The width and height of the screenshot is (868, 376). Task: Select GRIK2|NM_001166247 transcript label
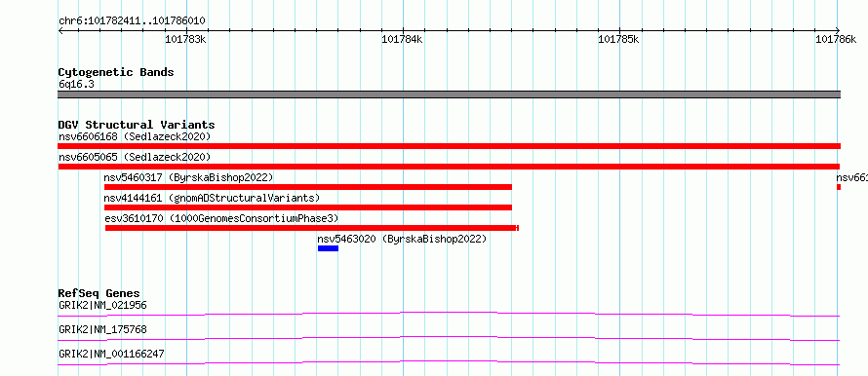111,354
